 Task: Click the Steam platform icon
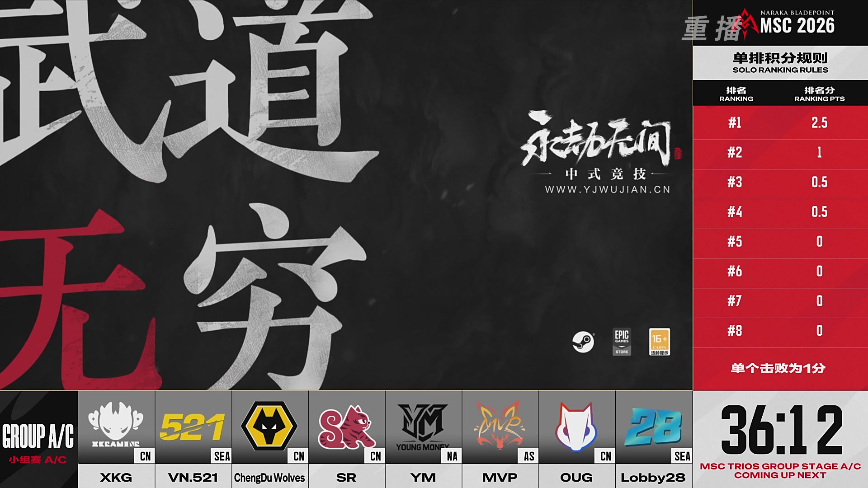click(583, 342)
